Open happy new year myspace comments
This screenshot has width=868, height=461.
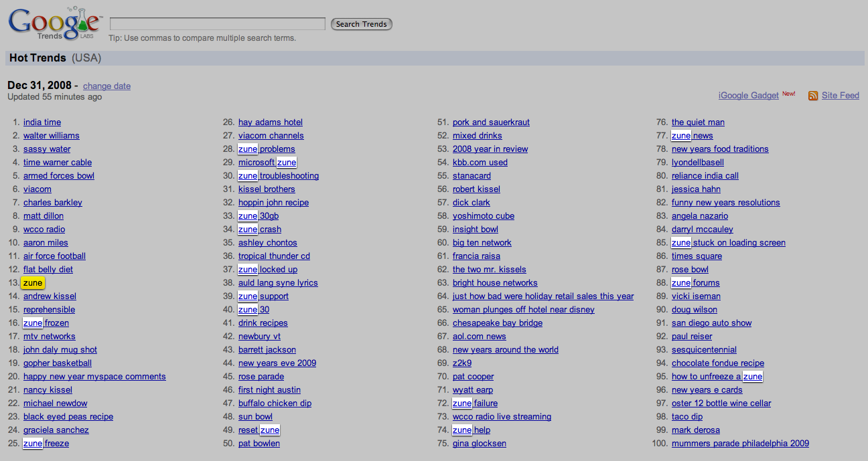click(x=94, y=377)
